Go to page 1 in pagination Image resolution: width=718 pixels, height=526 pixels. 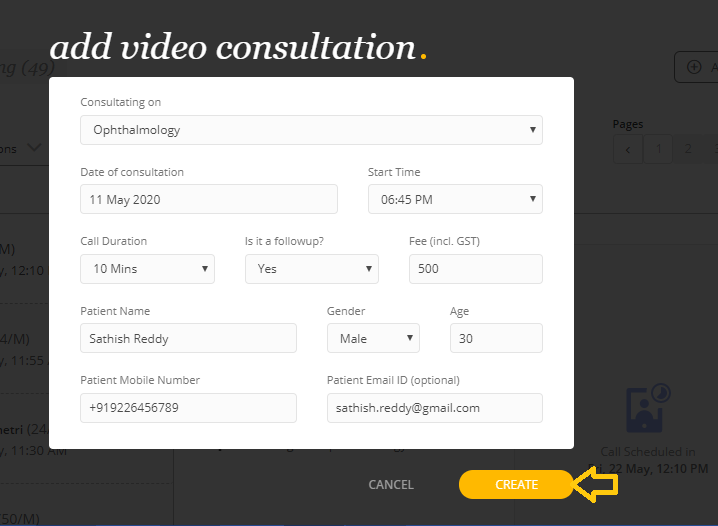click(x=658, y=150)
